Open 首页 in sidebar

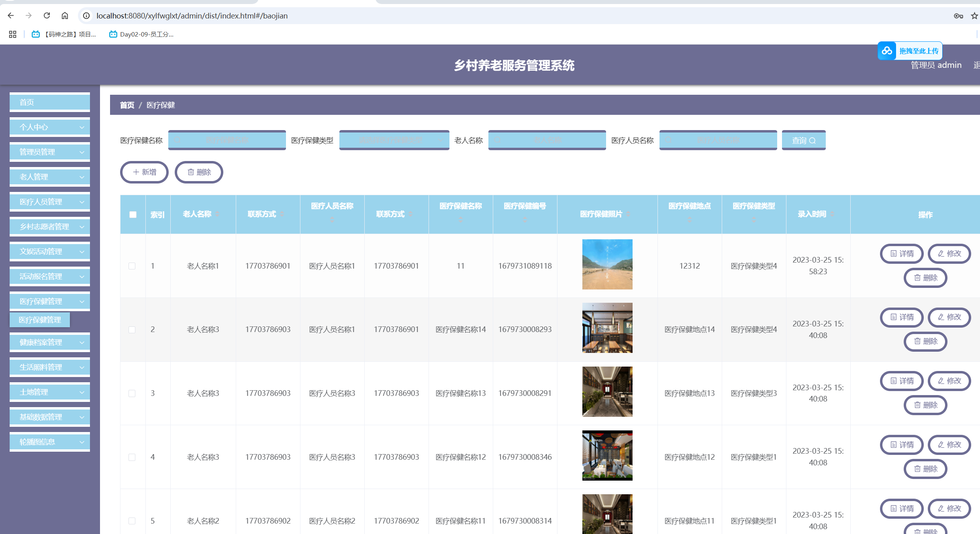(50, 102)
